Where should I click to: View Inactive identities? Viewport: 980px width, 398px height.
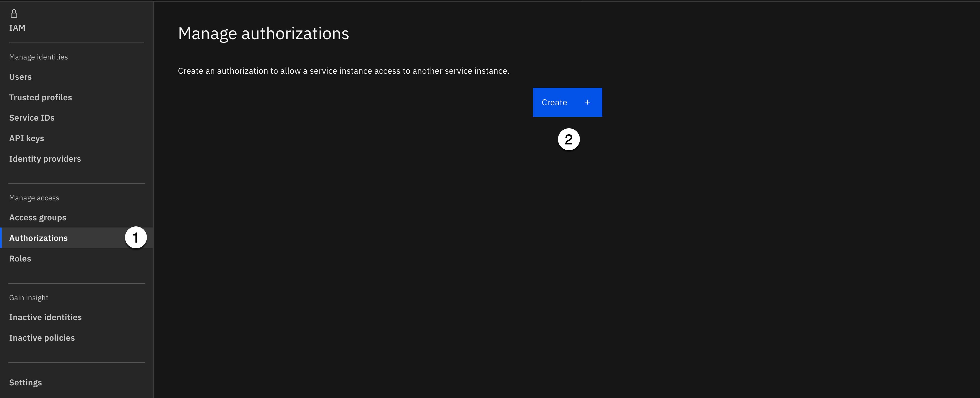(x=45, y=317)
